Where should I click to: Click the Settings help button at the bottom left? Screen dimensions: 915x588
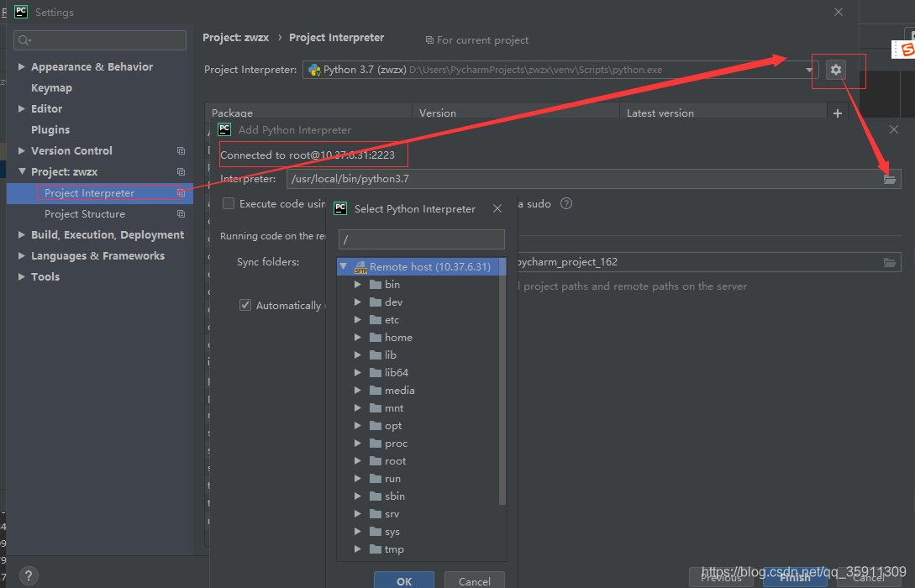pos(29,575)
